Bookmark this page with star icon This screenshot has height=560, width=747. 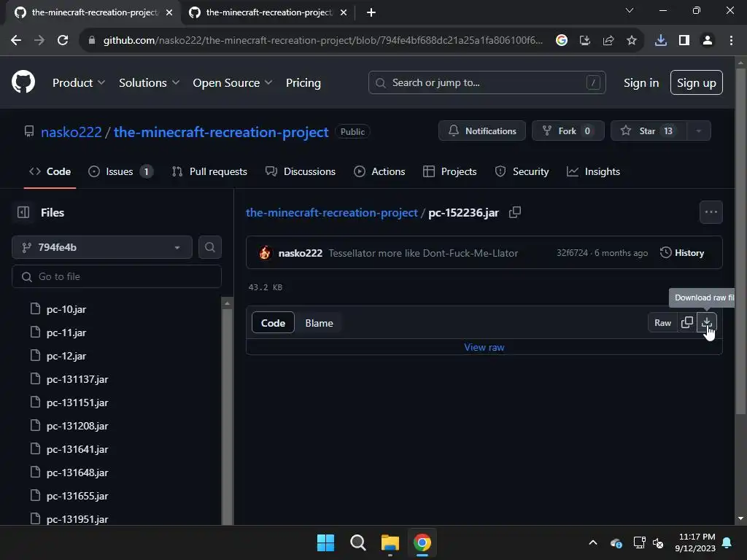[632, 41]
